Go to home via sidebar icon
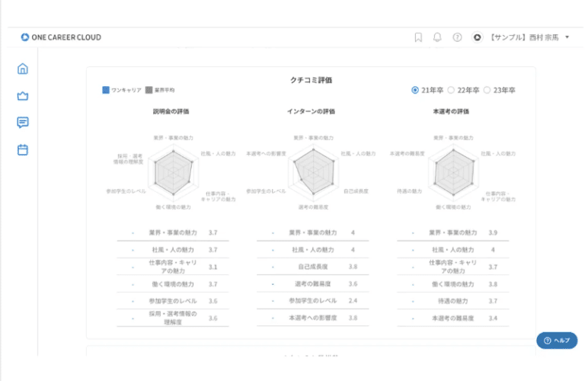 (x=23, y=69)
